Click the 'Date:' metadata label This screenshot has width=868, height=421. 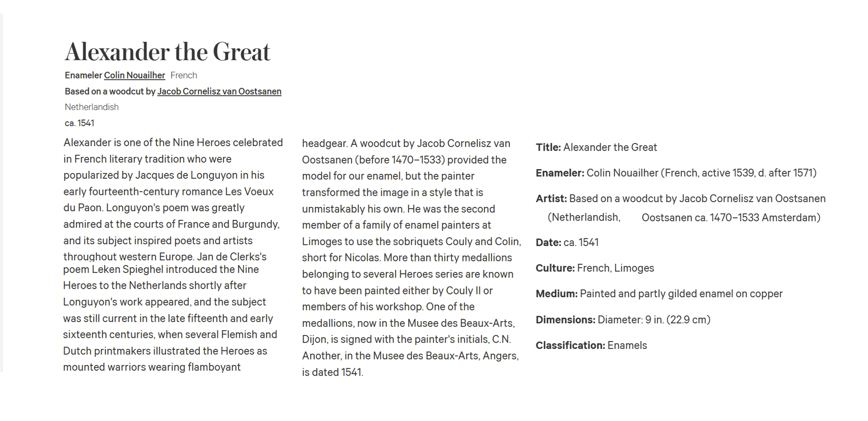[x=548, y=242]
